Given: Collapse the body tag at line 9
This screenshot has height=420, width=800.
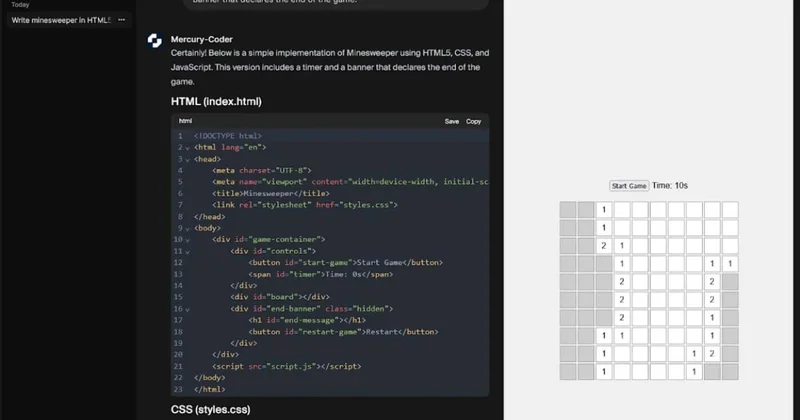Looking at the screenshot, I should pyautogui.click(x=187, y=228).
